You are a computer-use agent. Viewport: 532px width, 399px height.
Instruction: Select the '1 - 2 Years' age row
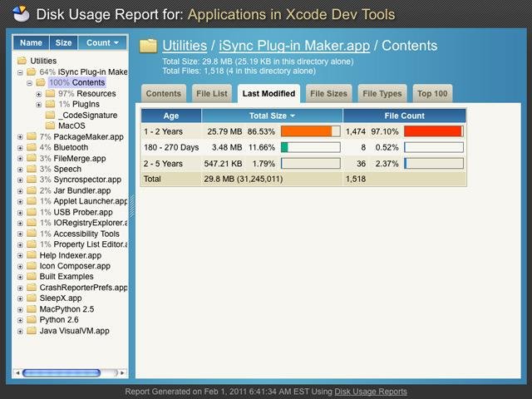click(x=303, y=131)
